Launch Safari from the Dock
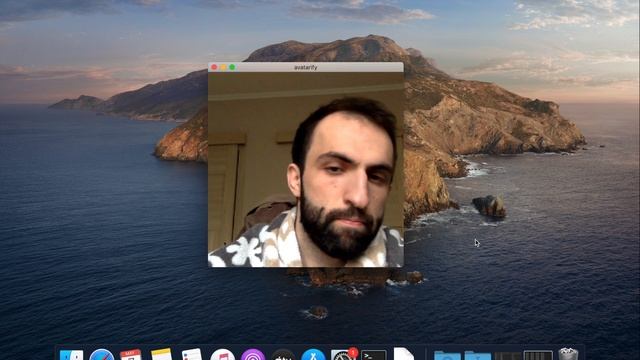640x360 pixels. [102, 355]
